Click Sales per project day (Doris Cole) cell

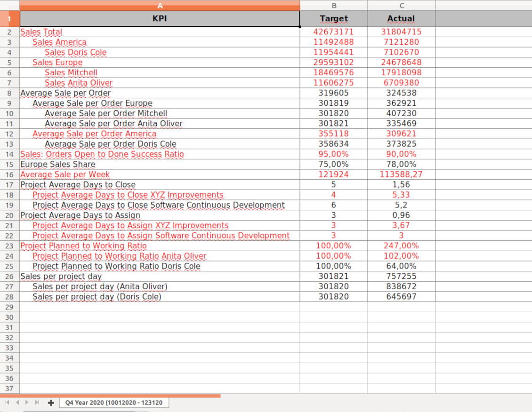(97, 297)
